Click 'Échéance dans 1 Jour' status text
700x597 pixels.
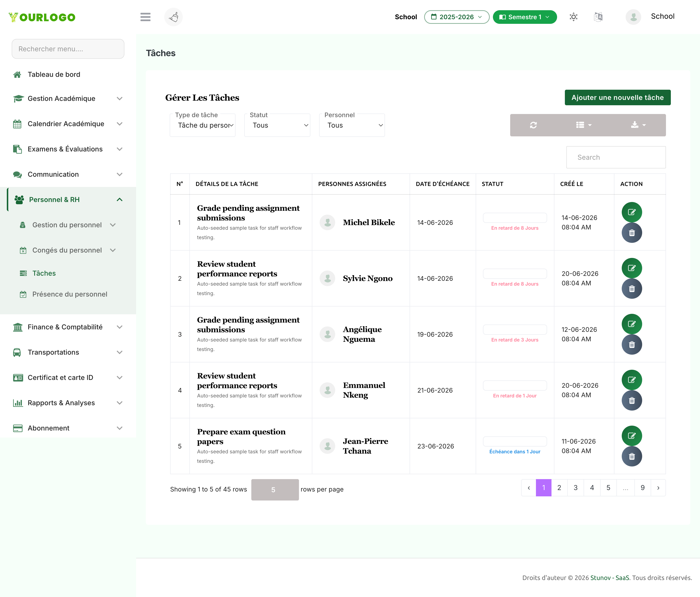click(515, 452)
